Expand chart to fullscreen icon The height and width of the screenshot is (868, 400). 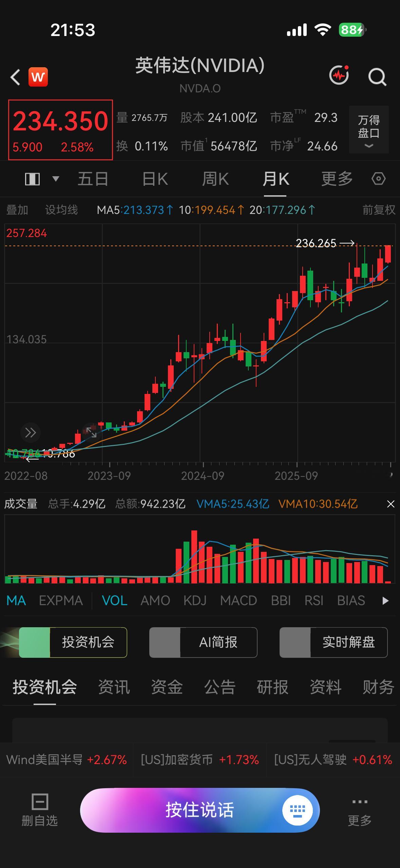pos(91,432)
